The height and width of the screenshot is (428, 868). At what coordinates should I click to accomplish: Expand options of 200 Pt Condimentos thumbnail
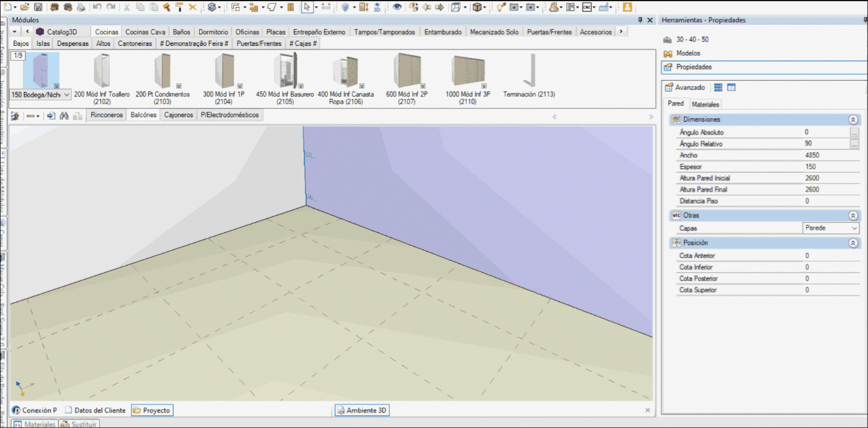pyautogui.click(x=179, y=86)
